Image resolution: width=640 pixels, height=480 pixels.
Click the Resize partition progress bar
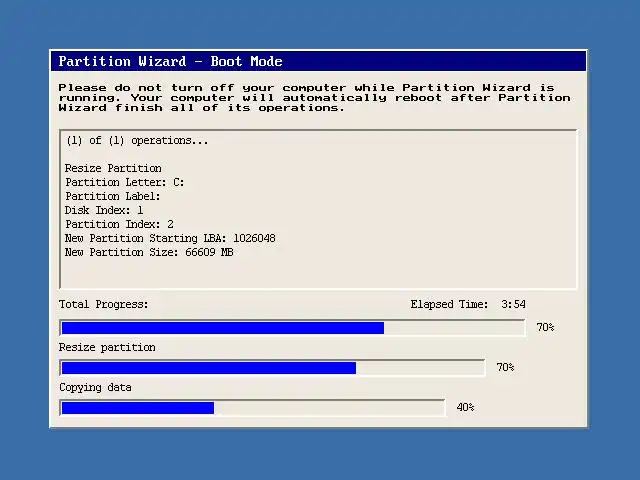pyautogui.click(x=272, y=368)
